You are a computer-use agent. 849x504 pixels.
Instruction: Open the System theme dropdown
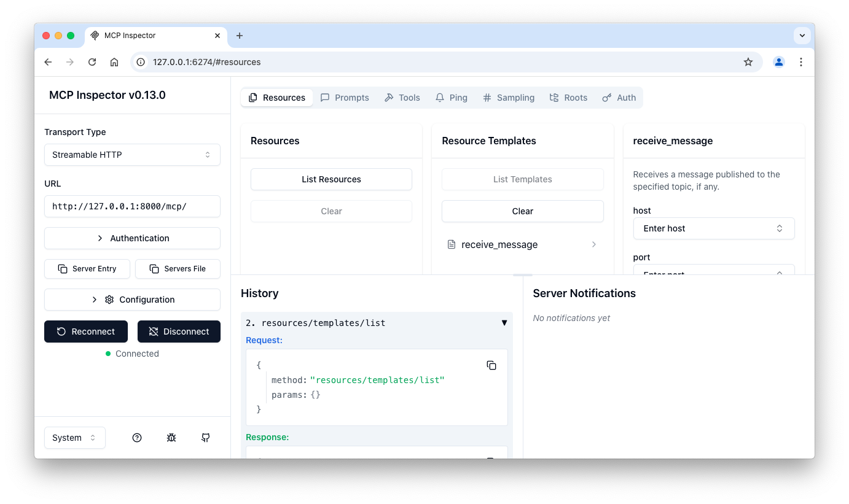click(75, 438)
